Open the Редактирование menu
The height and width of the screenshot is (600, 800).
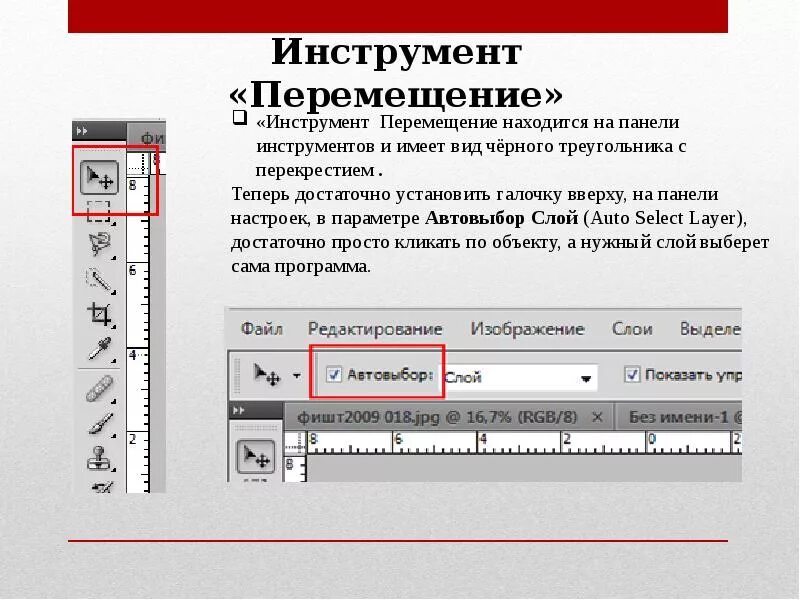coord(375,329)
